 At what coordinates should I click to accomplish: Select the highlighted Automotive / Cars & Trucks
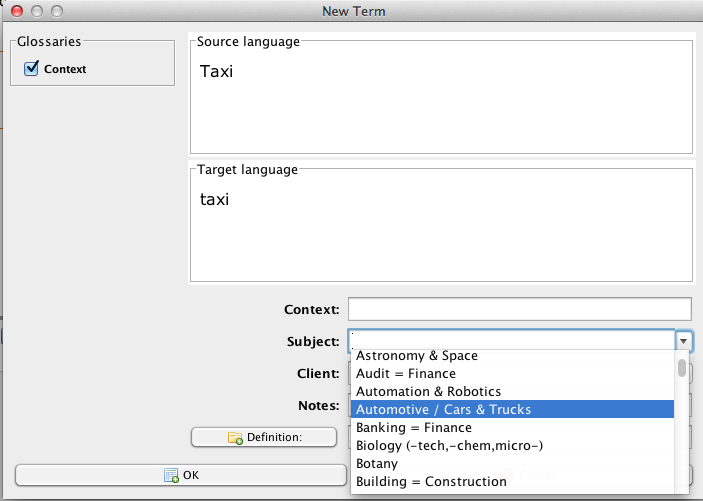[443, 409]
